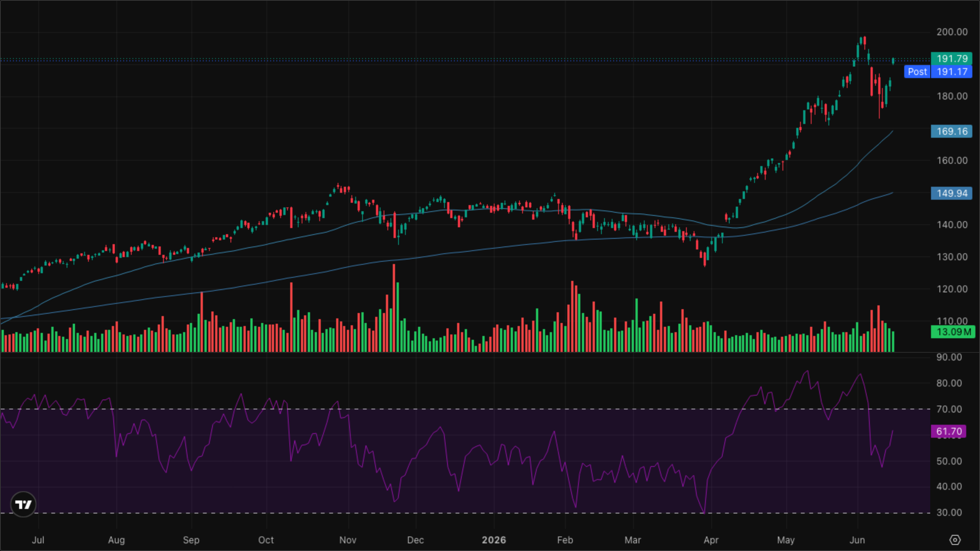Select the 191.79 last price label
The image size is (980, 551).
coord(951,59)
